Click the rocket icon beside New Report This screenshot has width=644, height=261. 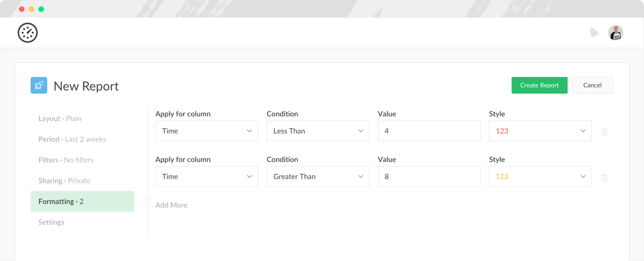[39, 85]
